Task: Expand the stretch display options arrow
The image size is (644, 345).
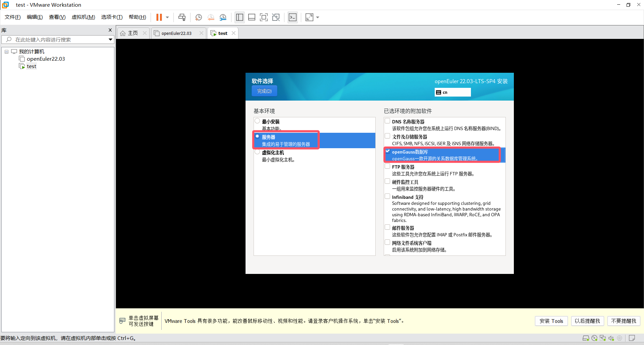Action: pos(318,17)
